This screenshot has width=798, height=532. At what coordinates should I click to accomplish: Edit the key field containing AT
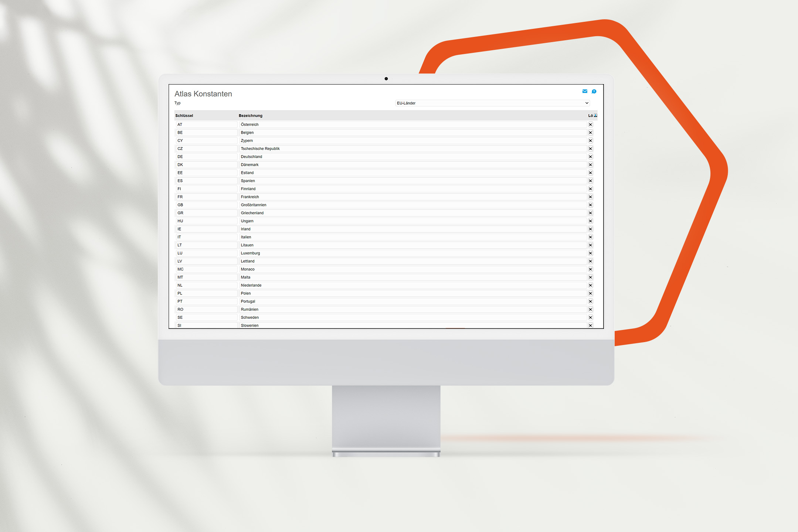(x=206, y=125)
